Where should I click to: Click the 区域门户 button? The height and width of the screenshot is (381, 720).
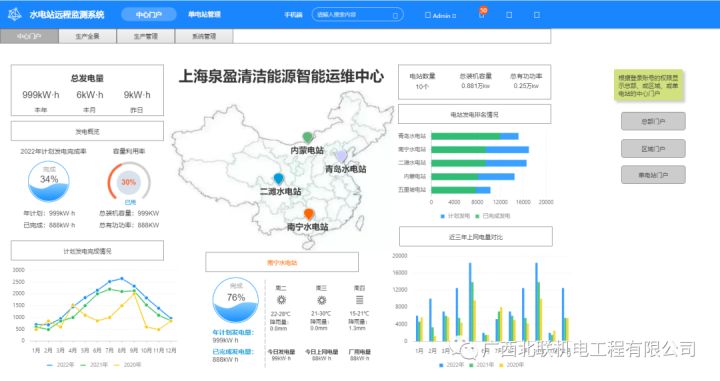coord(653,149)
